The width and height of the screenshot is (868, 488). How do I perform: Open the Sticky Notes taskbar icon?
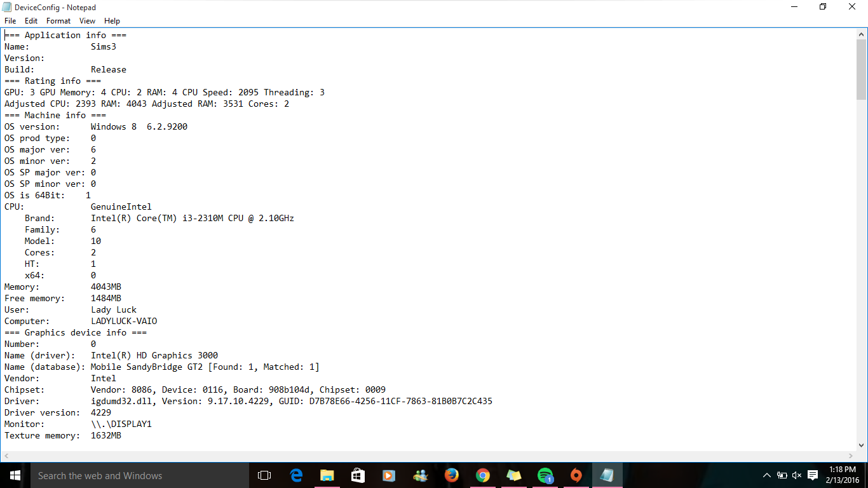(x=514, y=475)
